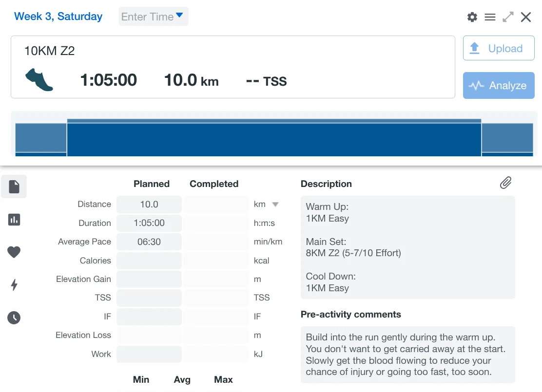This screenshot has width=542, height=392.
Task: Edit the planned Duration field
Action: (149, 223)
